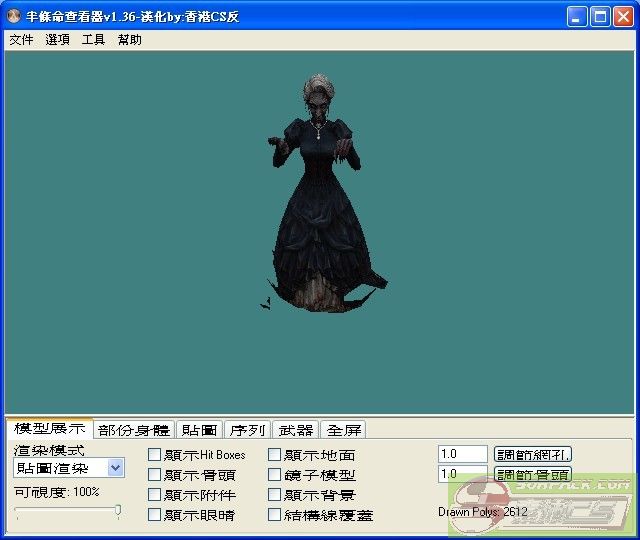Maximize the model viewer window
640x540 pixels.
pyautogui.click(x=600, y=17)
